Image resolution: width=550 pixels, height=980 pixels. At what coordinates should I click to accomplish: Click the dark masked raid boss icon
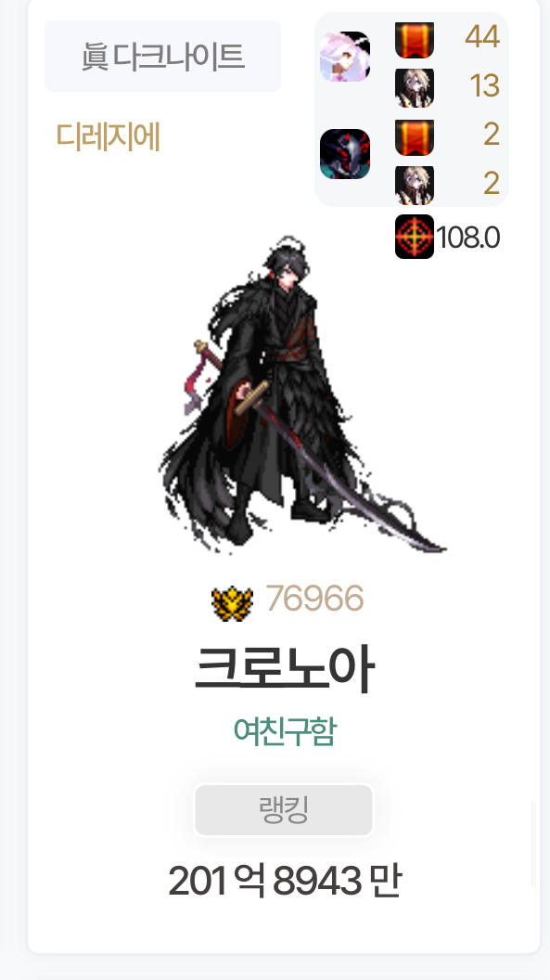coord(345,154)
